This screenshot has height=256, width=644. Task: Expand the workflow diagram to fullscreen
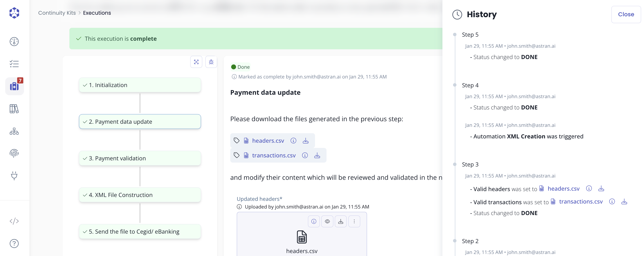196,62
